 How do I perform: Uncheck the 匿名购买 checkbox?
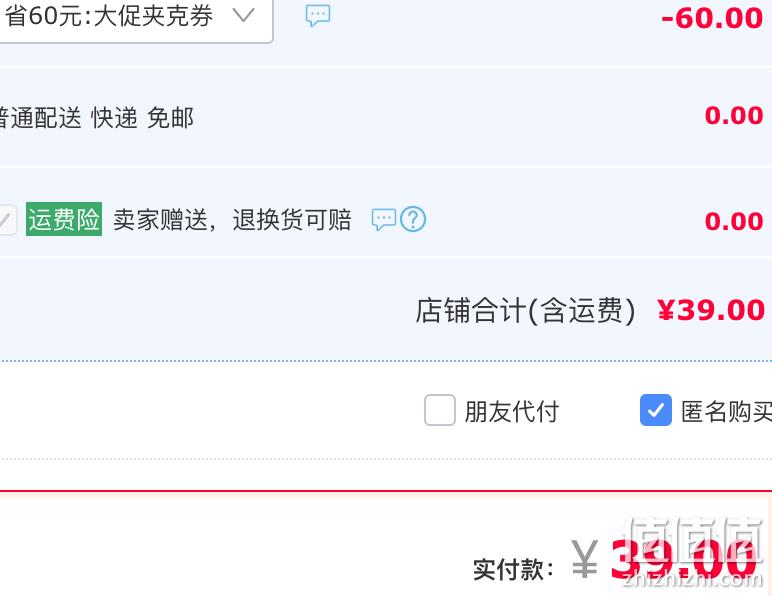pyautogui.click(x=656, y=410)
